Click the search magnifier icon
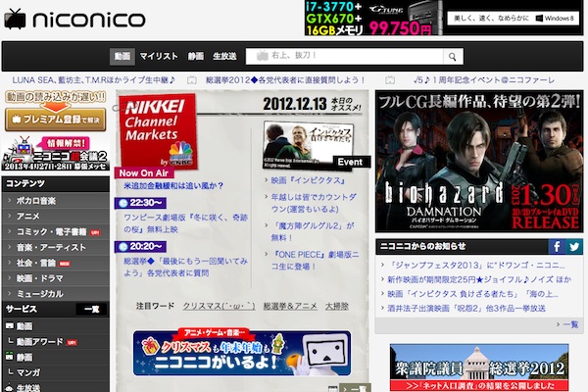Viewport: 588px width, 392px height. click(x=452, y=57)
